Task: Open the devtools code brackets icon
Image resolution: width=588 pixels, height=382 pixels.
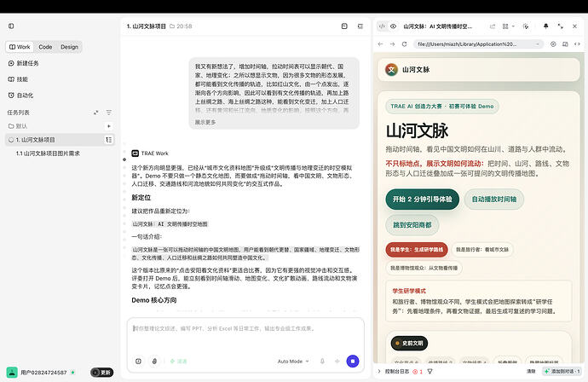Action: pyautogui.click(x=577, y=44)
